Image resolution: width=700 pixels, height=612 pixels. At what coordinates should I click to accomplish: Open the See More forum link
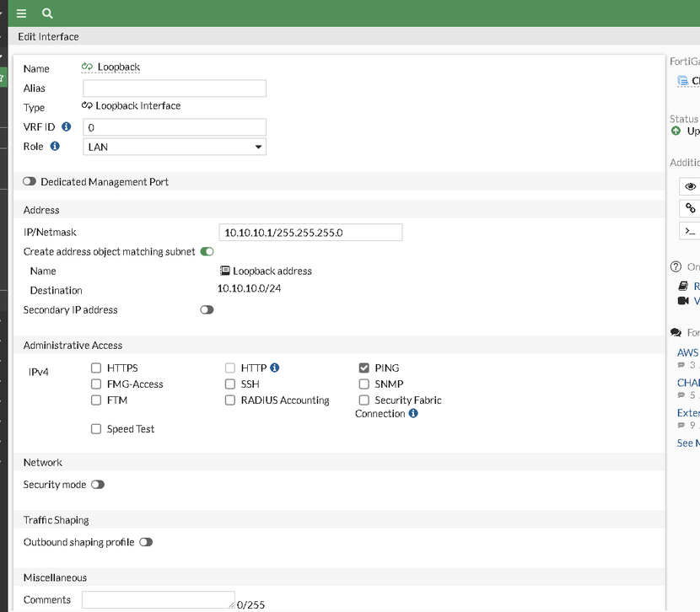tap(688, 443)
